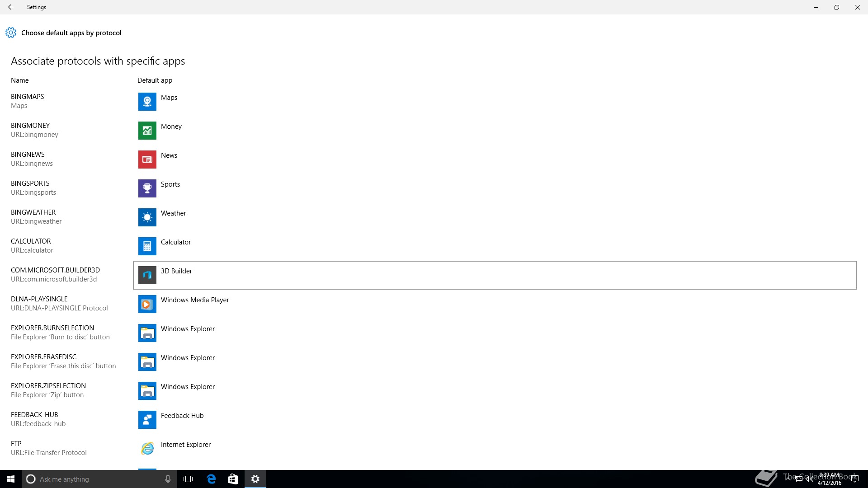Click the FEEDBACK-HUB protocol name
Image resolution: width=868 pixels, height=488 pixels.
[x=34, y=415]
